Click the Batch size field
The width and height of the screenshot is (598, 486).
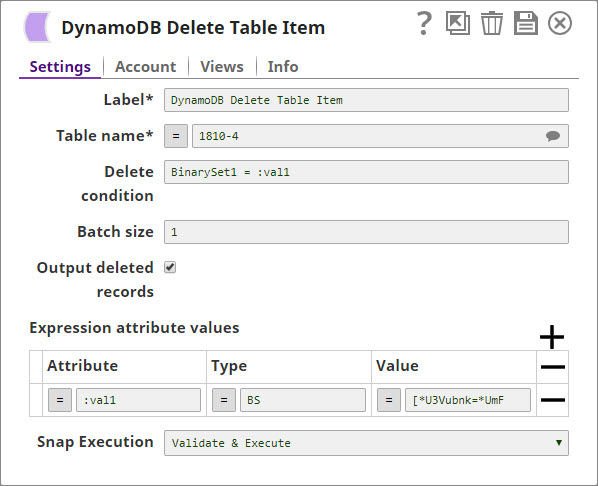click(367, 232)
